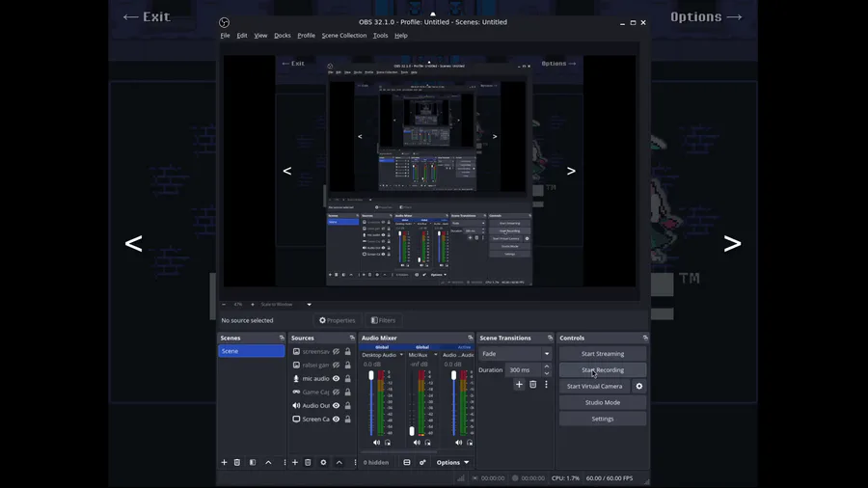Hide the Audio Out source via its eye icon
Viewport: 868px width, 488px height.
(336, 406)
